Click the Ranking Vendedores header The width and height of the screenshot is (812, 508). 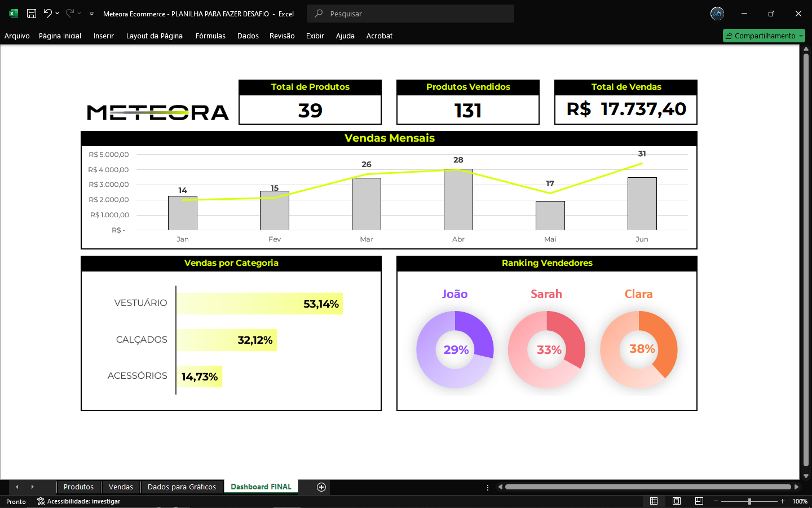coord(547,263)
